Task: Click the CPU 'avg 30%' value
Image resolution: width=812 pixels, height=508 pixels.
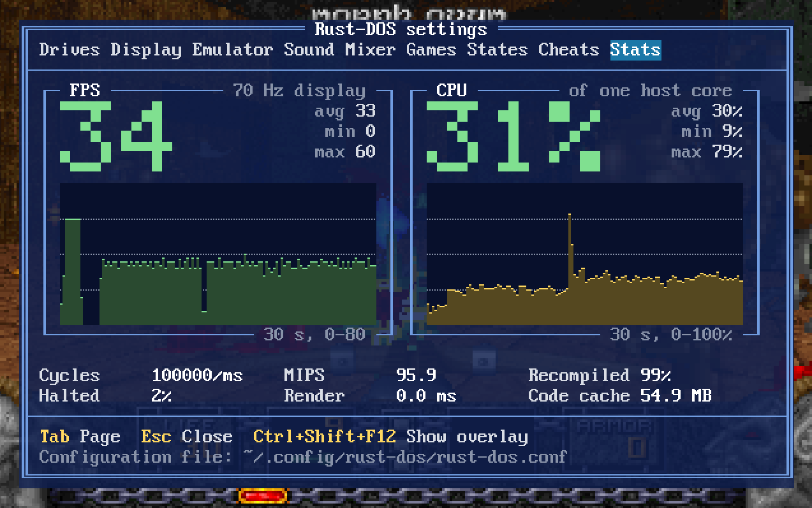Action: tap(707, 112)
